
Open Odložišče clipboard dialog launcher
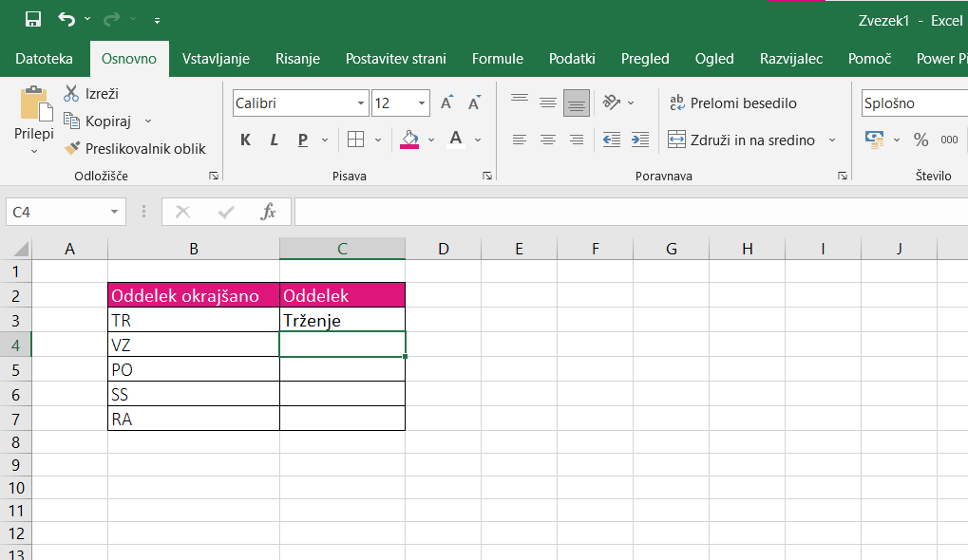pyautogui.click(x=214, y=177)
